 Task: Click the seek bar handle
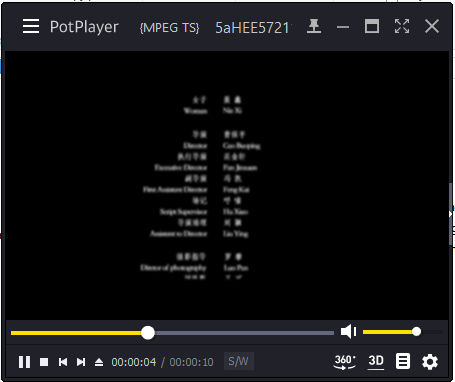coord(148,333)
